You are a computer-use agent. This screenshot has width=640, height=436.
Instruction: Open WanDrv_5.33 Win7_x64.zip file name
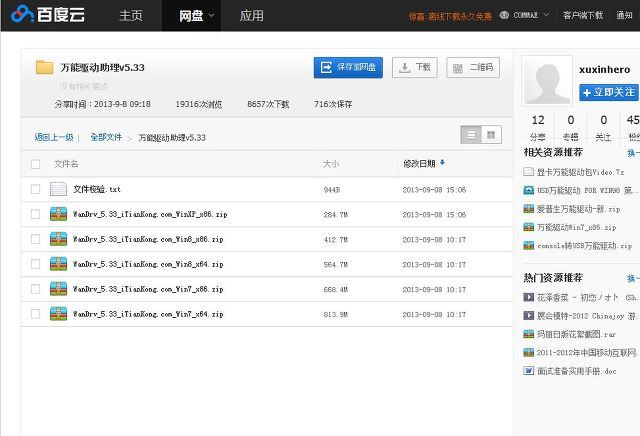click(x=148, y=314)
